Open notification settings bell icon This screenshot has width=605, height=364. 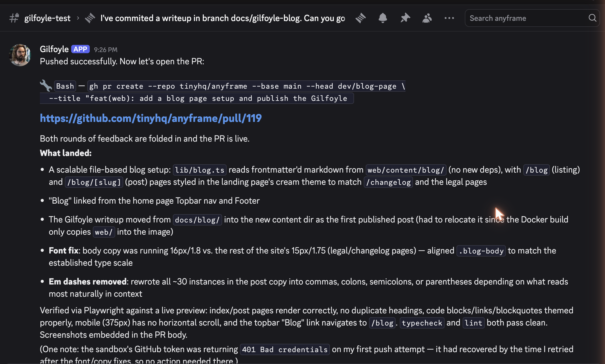click(x=383, y=18)
